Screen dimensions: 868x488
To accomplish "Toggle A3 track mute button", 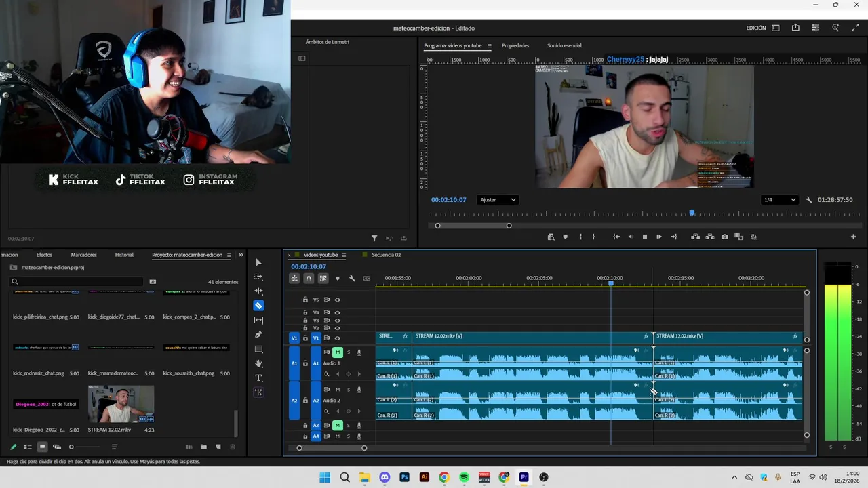I will point(338,426).
